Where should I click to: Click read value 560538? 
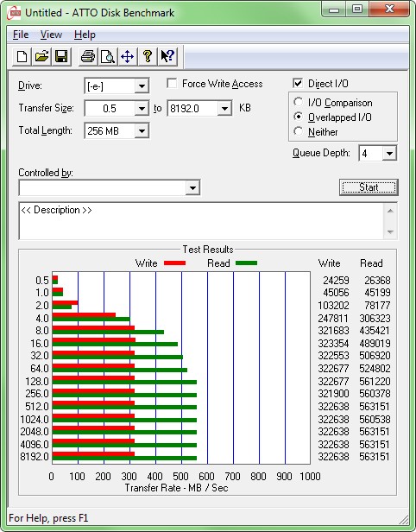(375, 420)
